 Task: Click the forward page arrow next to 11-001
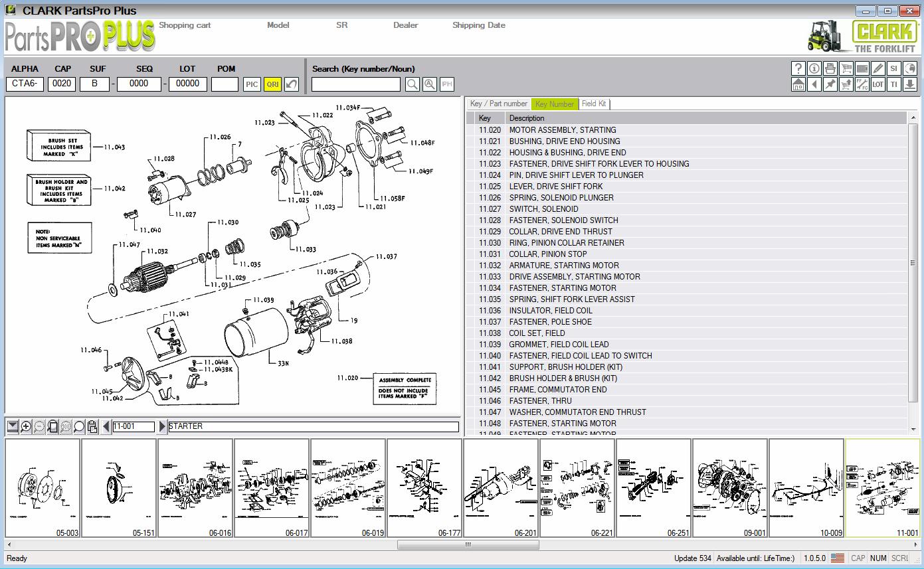(162, 426)
